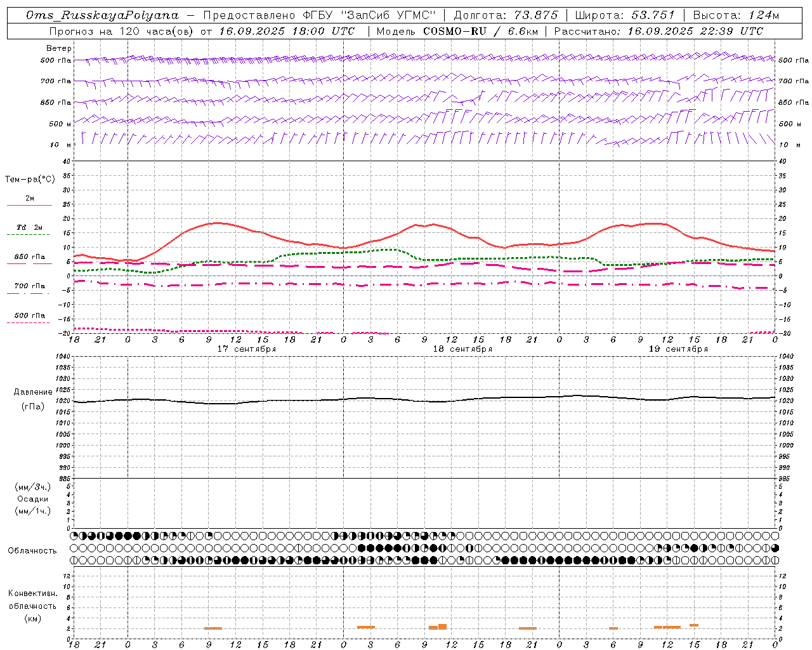Click the 'Широта: 53.751' latitude value

coord(625,15)
